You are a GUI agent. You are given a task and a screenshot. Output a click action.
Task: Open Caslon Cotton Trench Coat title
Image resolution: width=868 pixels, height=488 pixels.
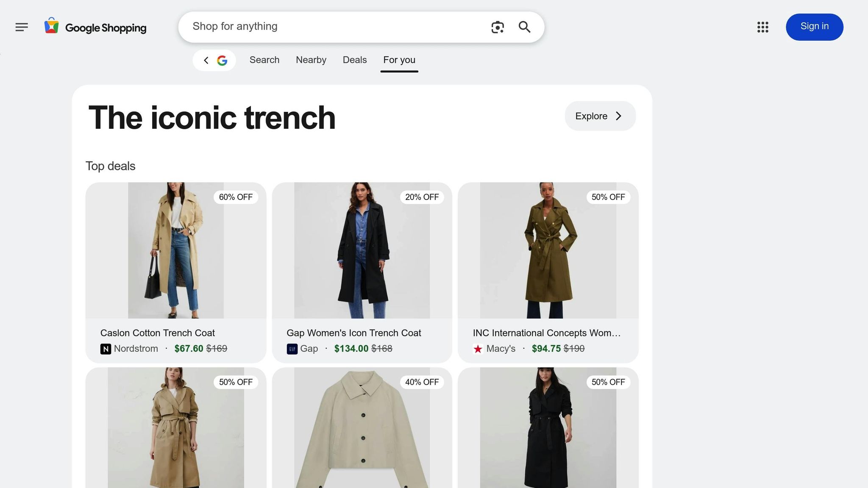click(158, 333)
